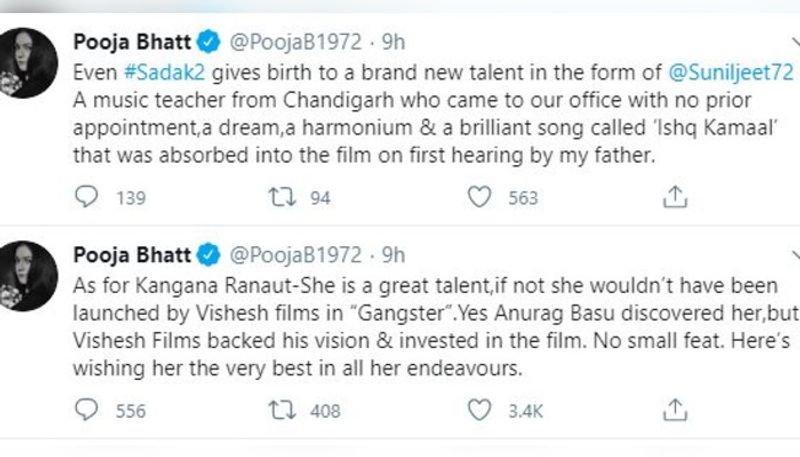This screenshot has height=457, width=800.
Task: Click @PoojaB1972 handle on second tweet
Action: [296, 255]
